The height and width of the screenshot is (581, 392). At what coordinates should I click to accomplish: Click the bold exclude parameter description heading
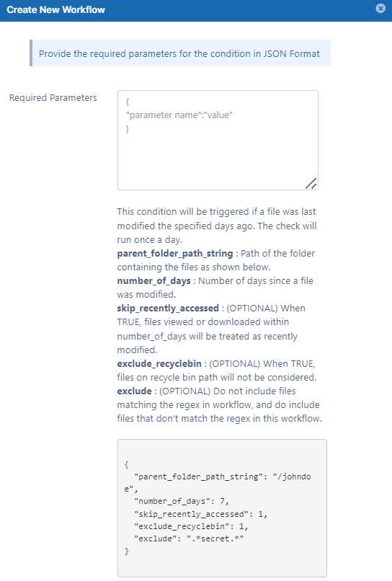coord(135,391)
